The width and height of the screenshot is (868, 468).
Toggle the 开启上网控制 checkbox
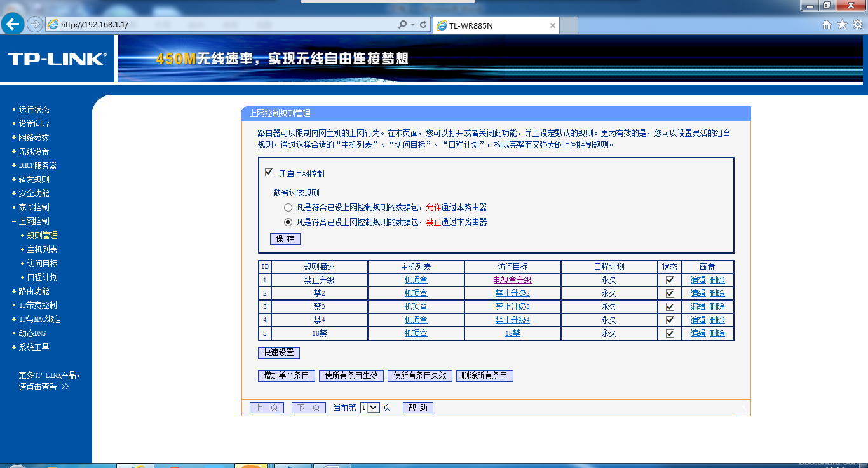click(x=269, y=172)
